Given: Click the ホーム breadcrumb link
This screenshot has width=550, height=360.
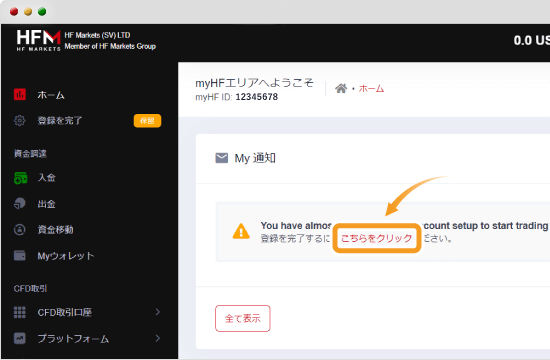Looking at the screenshot, I should click(x=371, y=88).
